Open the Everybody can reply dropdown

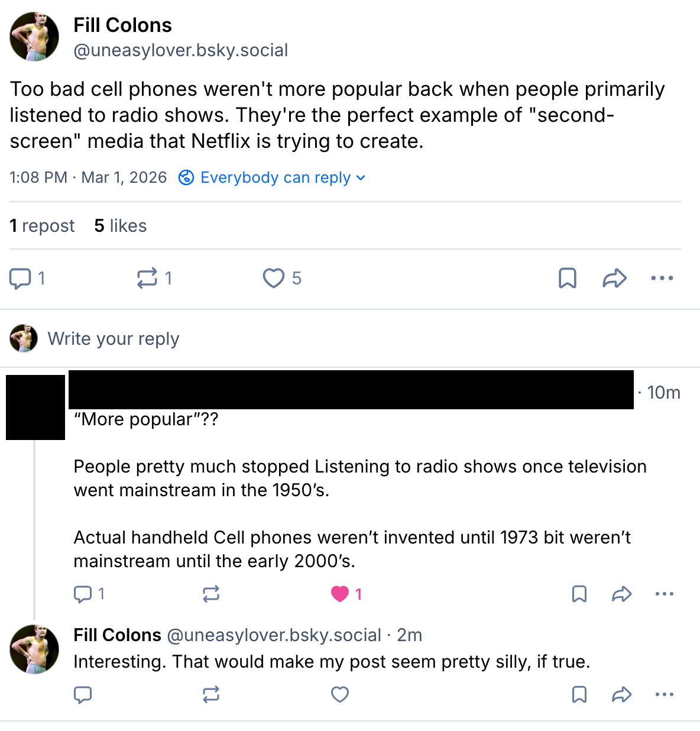tap(273, 177)
